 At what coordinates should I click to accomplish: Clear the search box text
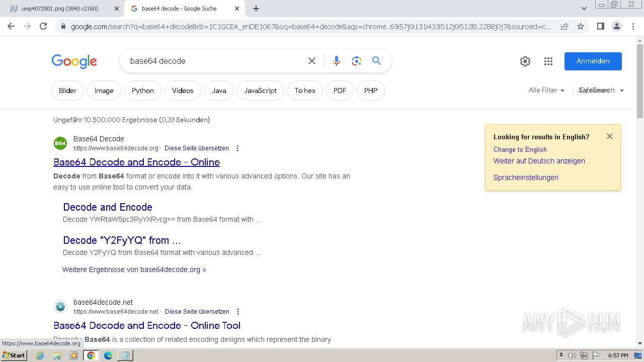(312, 61)
